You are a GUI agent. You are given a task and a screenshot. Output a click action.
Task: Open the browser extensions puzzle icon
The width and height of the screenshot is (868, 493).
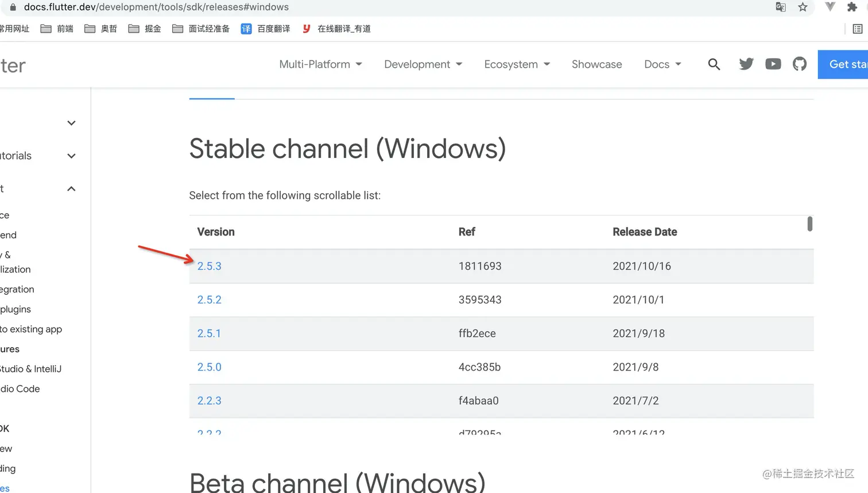pos(852,7)
